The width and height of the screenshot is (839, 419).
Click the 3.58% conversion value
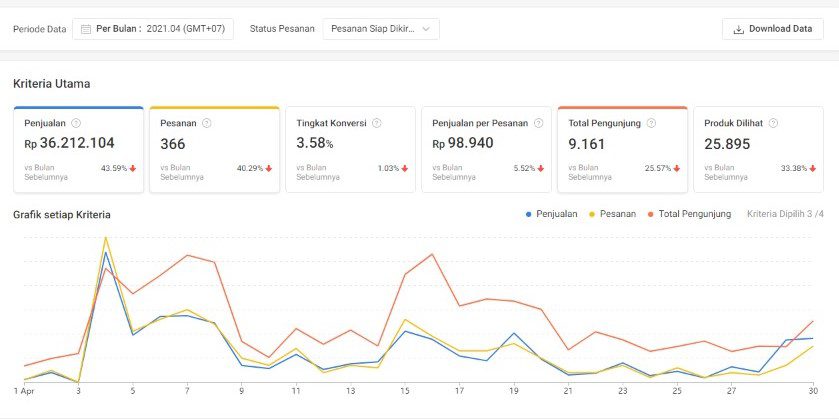pyautogui.click(x=315, y=143)
